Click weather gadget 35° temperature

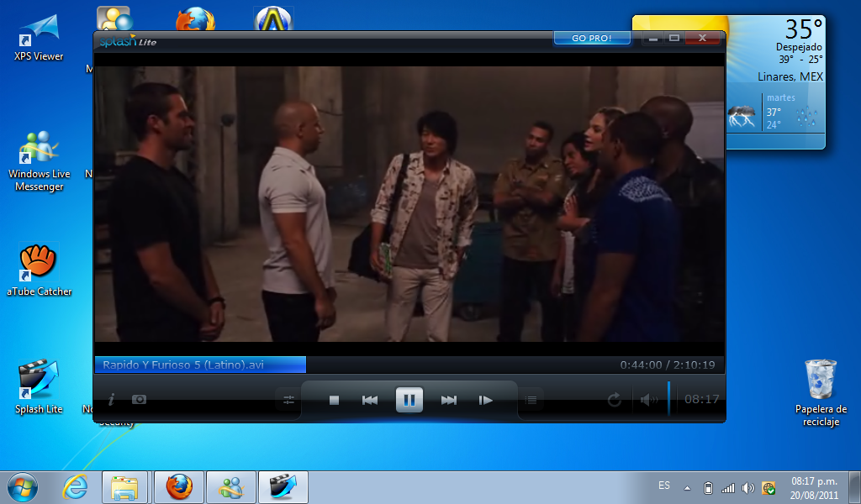coord(803,29)
